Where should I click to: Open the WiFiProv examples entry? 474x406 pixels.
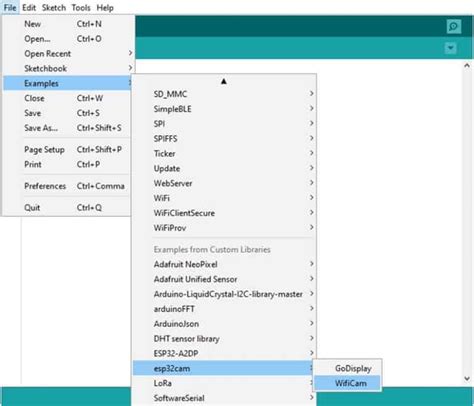coord(224,228)
